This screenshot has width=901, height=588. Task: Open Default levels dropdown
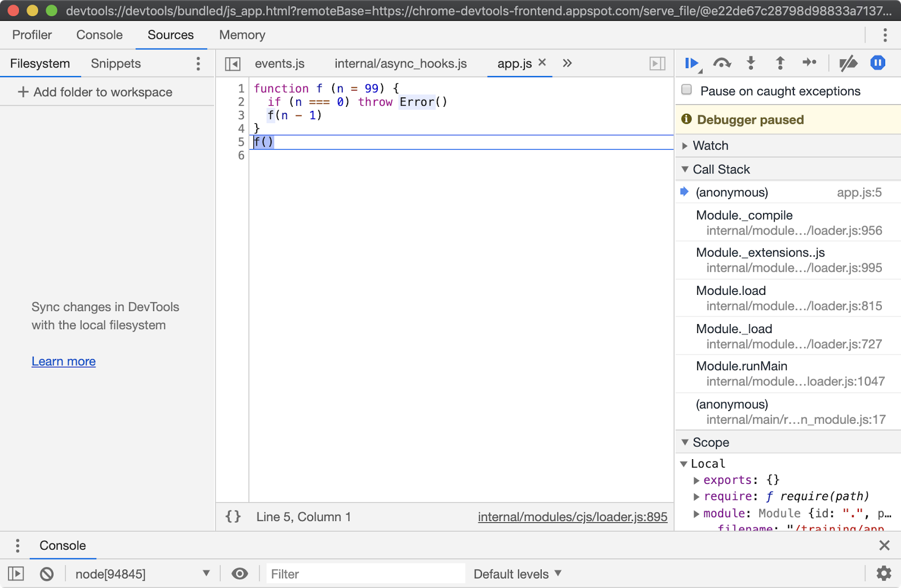(518, 574)
